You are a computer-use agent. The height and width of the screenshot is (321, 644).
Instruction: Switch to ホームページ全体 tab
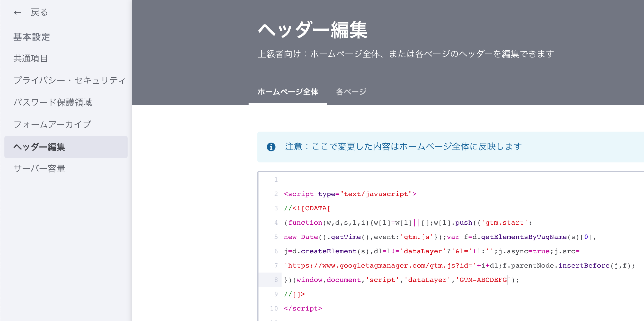coord(288,92)
